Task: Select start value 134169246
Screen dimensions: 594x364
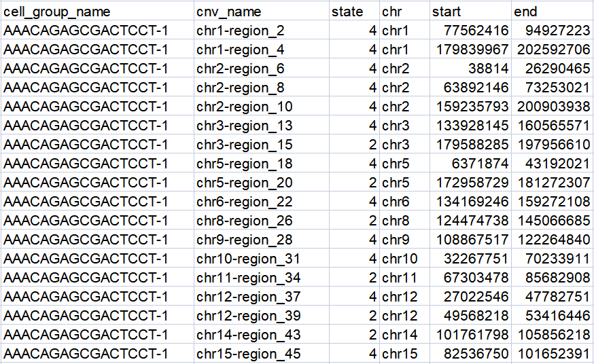Action: 470,201
